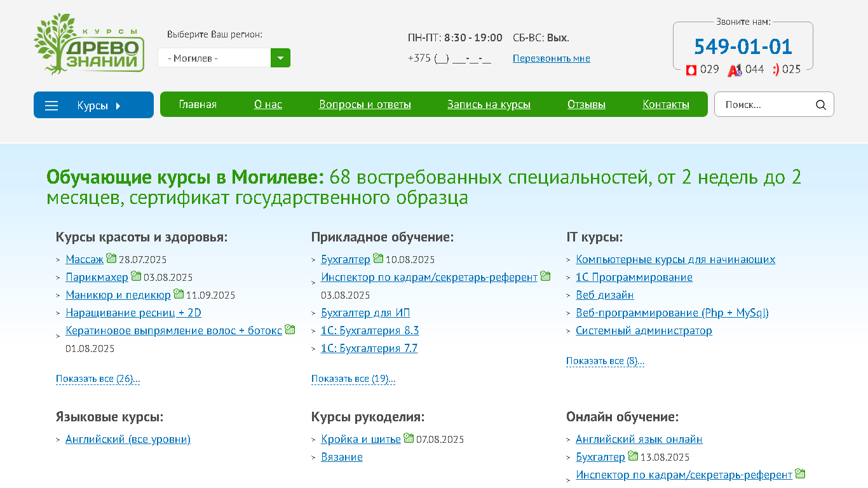Expand Показать все (26) beauty courses
This screenshot has width=868, height=488.
98,379
